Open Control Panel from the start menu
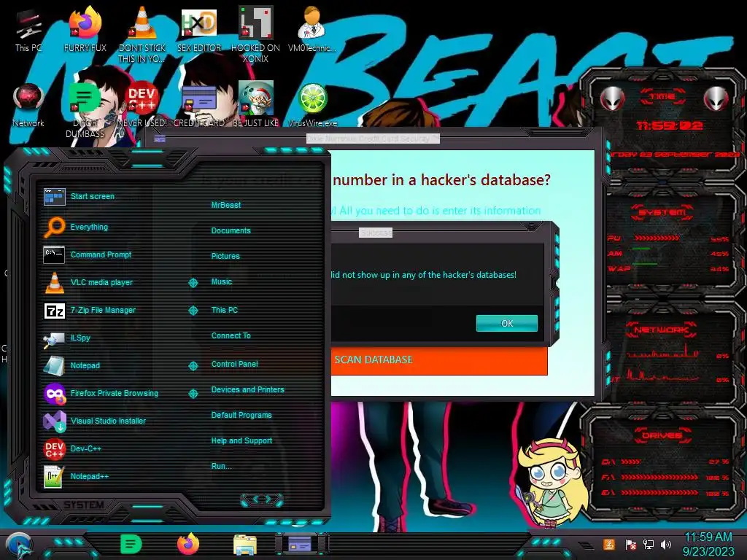The width and height of the screenshot is (747, 560). (234, 364)
